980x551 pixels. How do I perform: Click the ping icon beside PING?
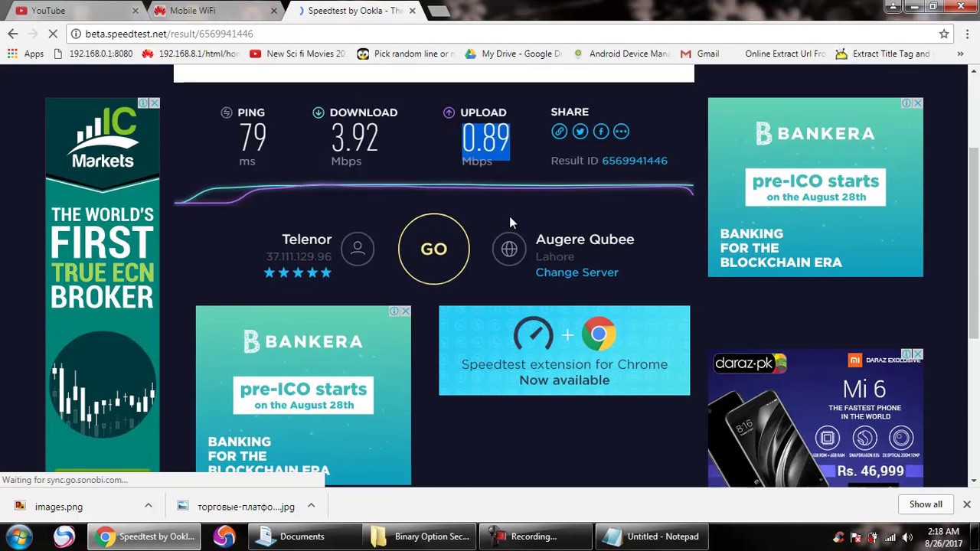(x=227, y=112)
